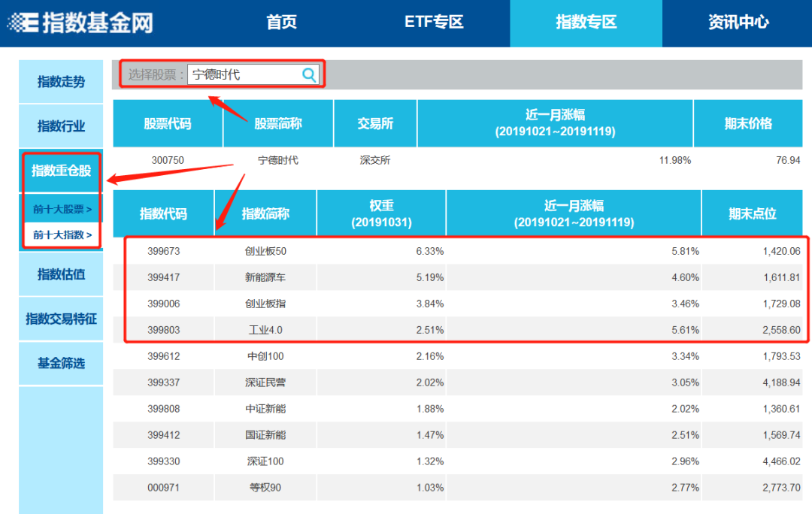Click 期末价格 column header
The image size is (812, 514).
click(x=748, y=124)
